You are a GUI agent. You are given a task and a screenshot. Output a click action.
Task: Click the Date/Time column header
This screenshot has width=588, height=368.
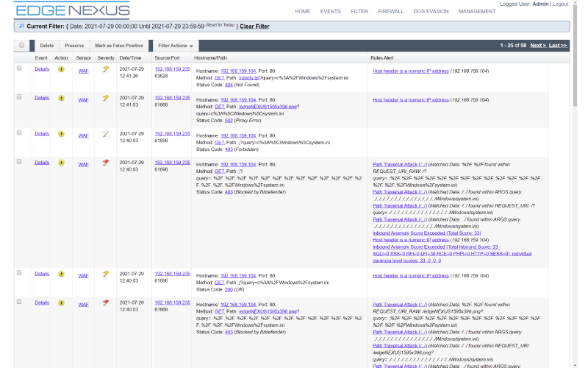pyautogui.click(x=130, y=58)
